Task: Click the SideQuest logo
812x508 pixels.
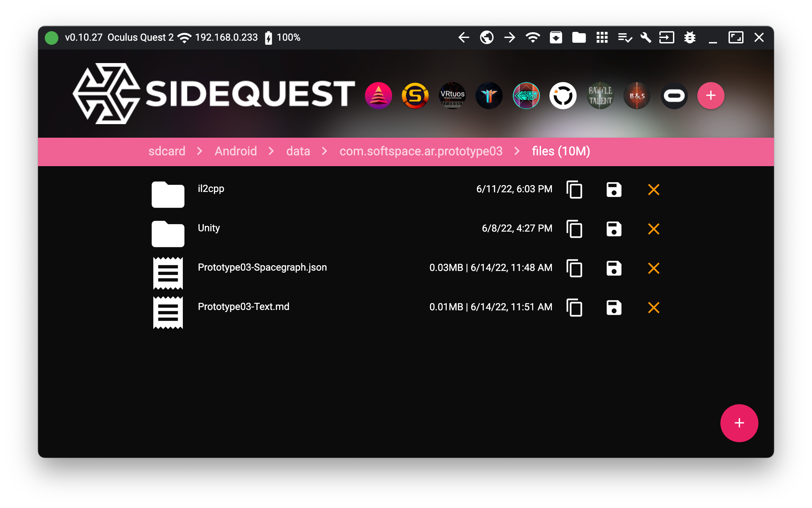Action: 214,93
